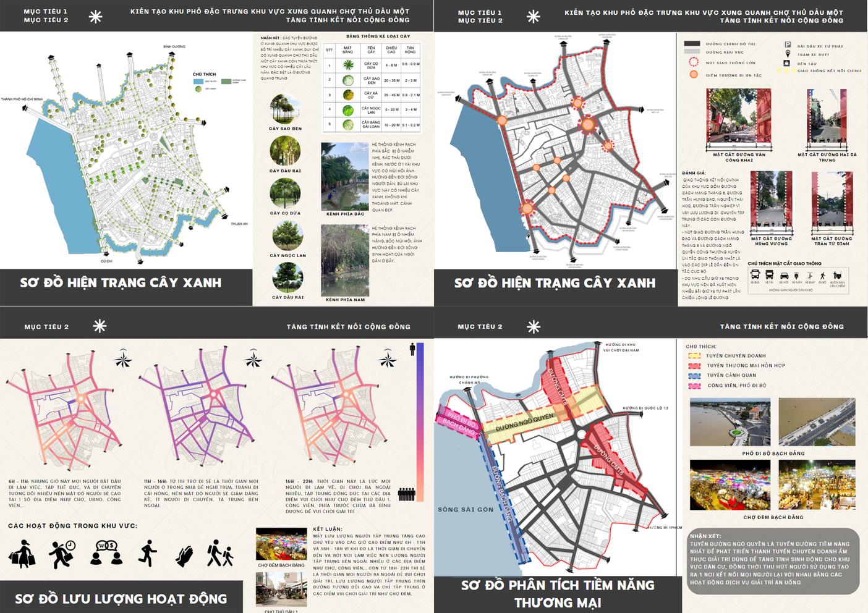
Task: Click the Cây cọ dừa plan symbol in table
Action: 348,64
